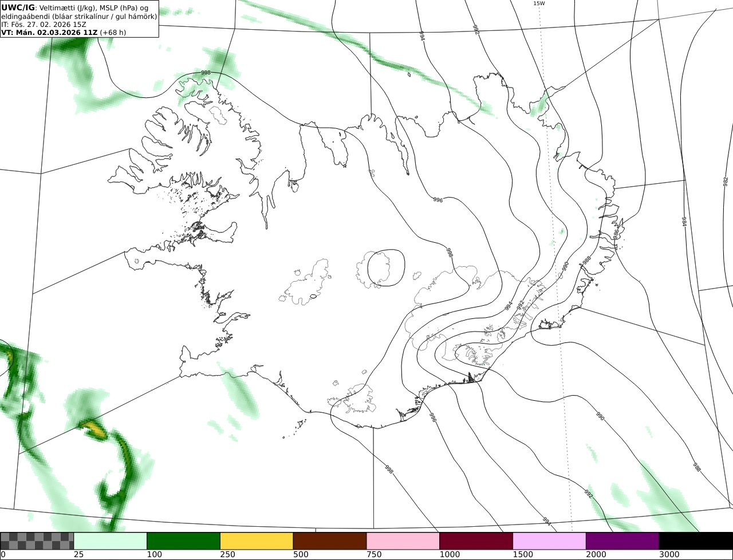Click the '25' legend scale value
733x560 pixels.
(78, 555)
